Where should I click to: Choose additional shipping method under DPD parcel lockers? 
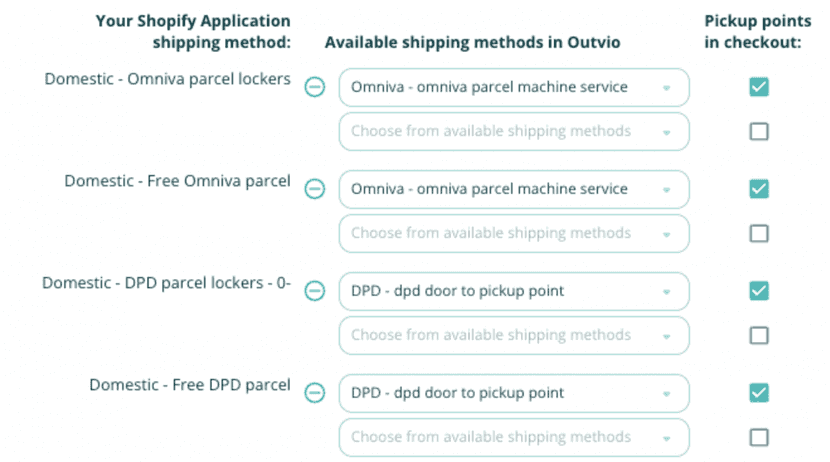coord(514,336)
